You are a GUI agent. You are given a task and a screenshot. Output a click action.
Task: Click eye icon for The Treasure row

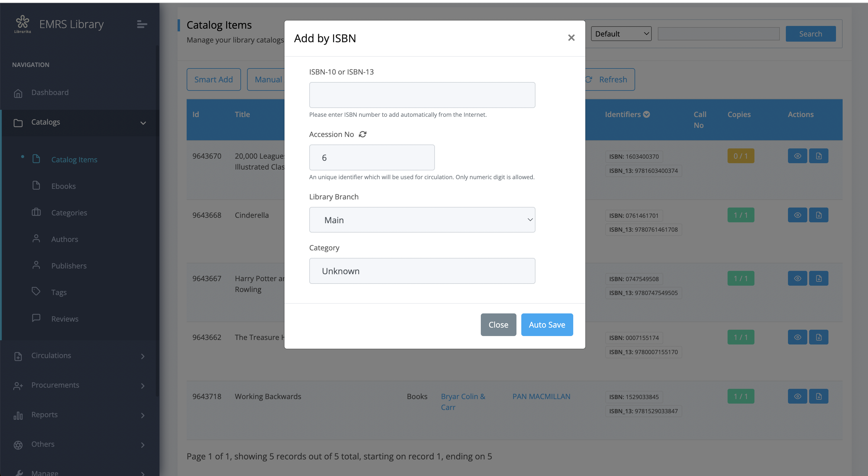797,337
